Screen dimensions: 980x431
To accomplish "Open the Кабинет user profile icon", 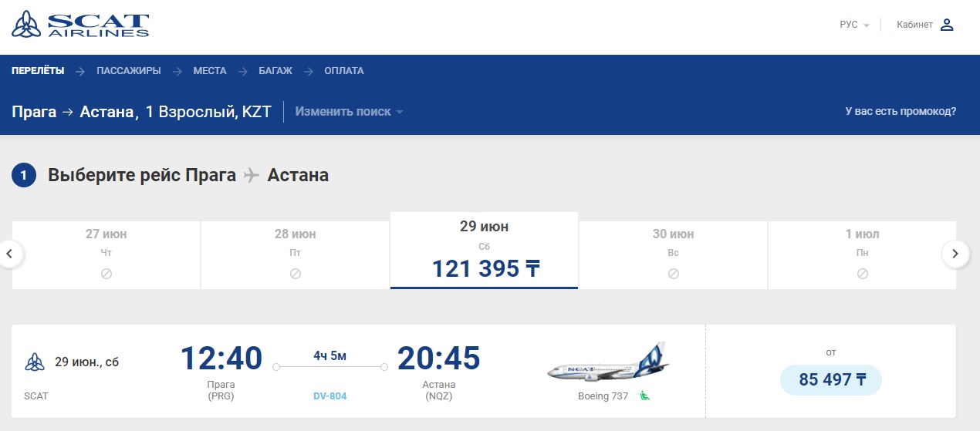I will [x=947, y=25].
